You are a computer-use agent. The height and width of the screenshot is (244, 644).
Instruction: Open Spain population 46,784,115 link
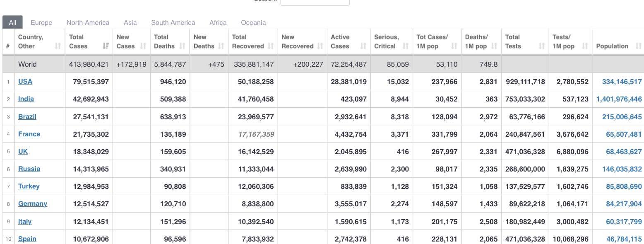(624, 239)
